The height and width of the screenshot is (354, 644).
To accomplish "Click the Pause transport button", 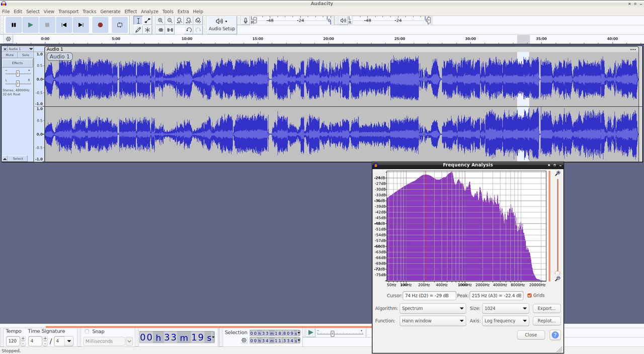I will (14, 25).
